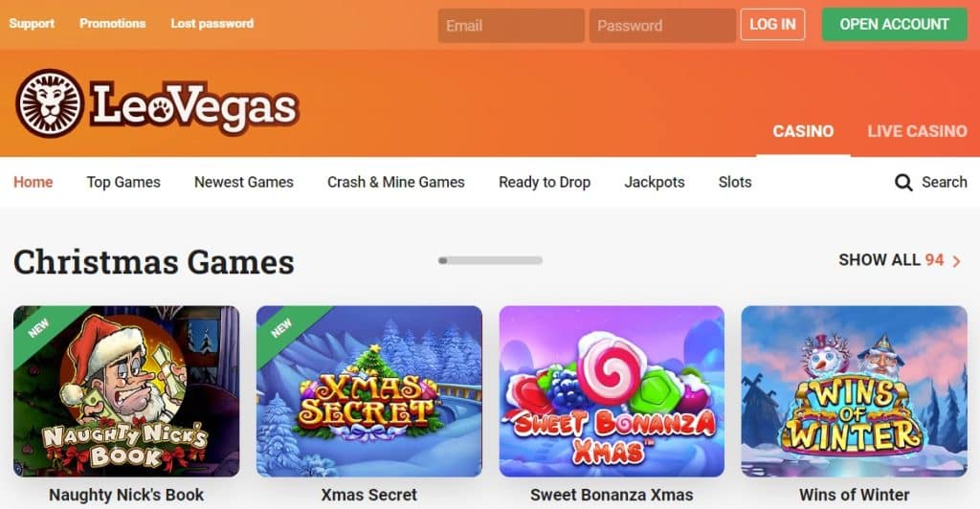Open the Lost password link
Viewport: 980px width, 509px height.
[212, 24]
